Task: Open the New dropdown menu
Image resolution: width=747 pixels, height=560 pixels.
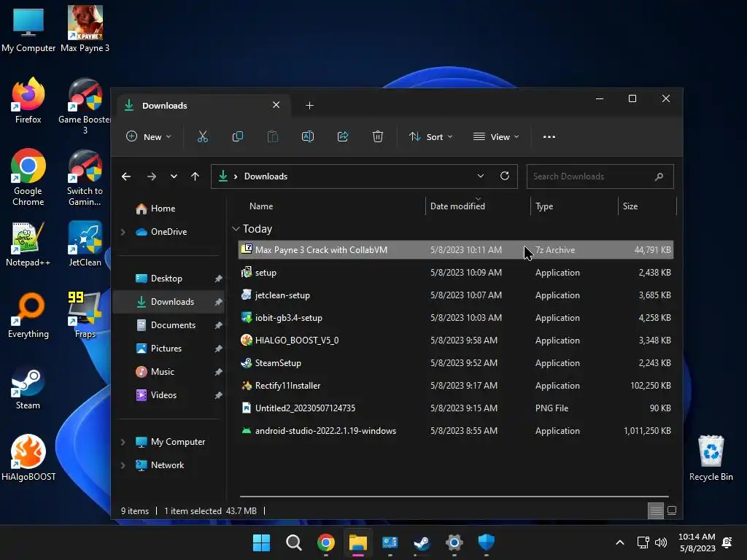Action: [x=148, y=136]
